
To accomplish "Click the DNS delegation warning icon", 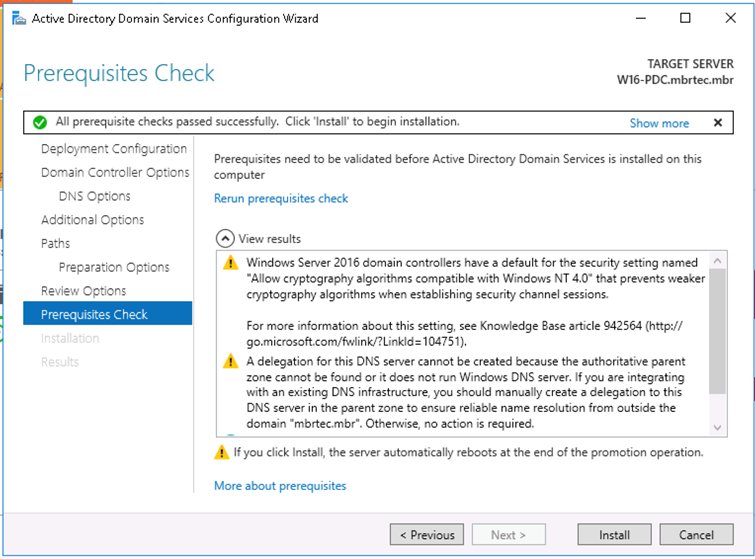I will click(231, 361).
